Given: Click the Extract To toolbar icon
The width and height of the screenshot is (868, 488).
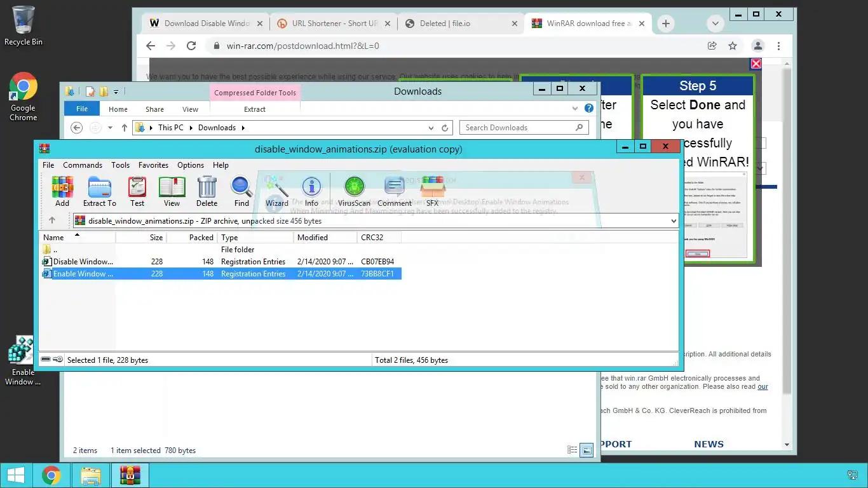Looking at the screenshot, I should point(99,192).
